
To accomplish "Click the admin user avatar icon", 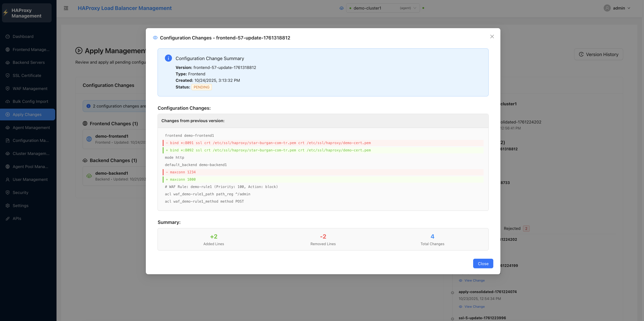I will tap(607, 8).
